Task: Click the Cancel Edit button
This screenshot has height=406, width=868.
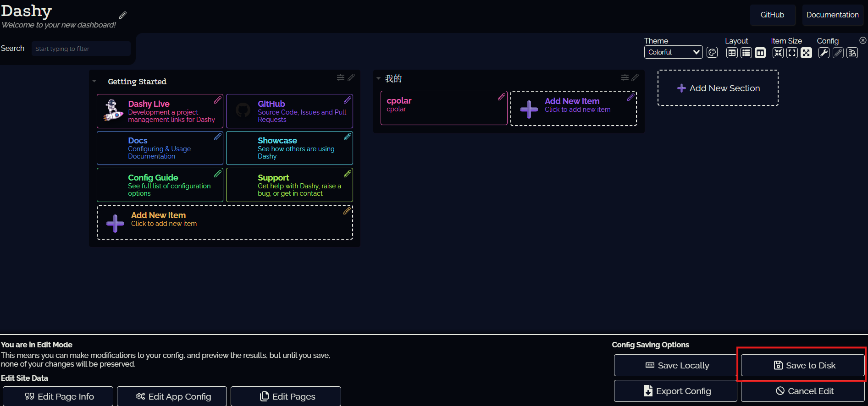Action: (803, 391)
